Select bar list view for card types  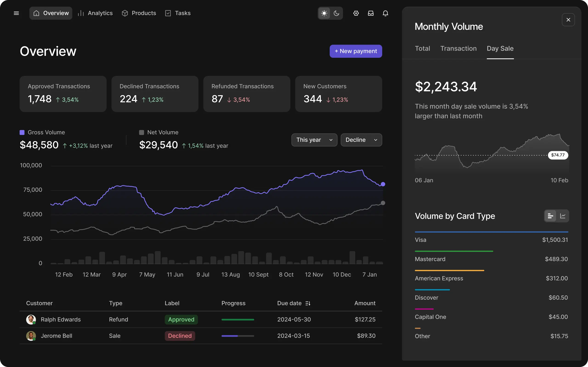pos(550,216)
